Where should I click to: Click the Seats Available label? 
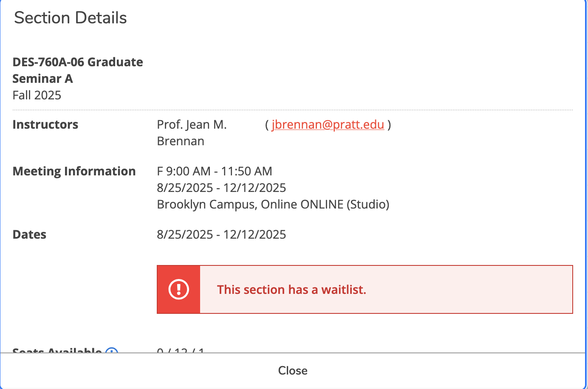[x=57, y=350]
